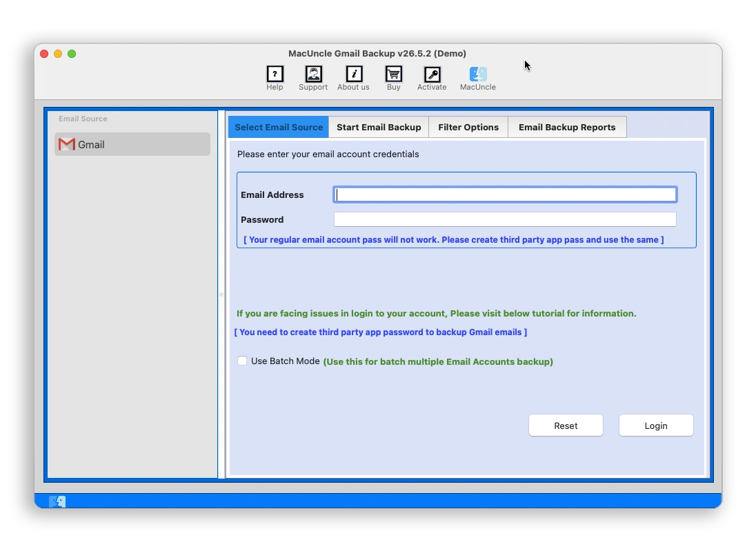Maximize window with green button

72,54
